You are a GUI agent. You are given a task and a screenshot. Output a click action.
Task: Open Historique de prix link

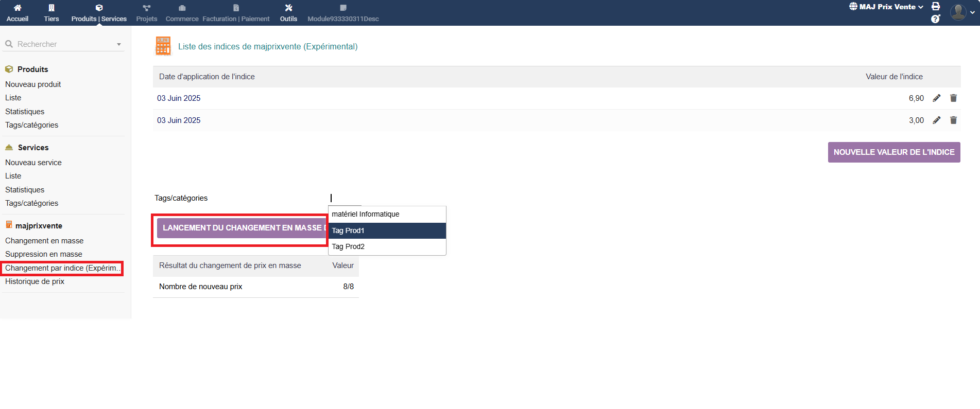click(x=35, y=281)
